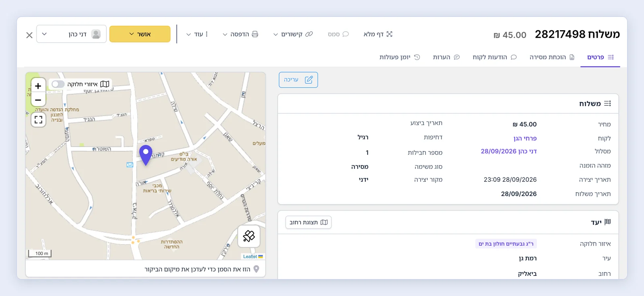Click the user avatar icon for דני כהן
The image size is (644, 296).
pyautogui.click(x=96, y=34)
